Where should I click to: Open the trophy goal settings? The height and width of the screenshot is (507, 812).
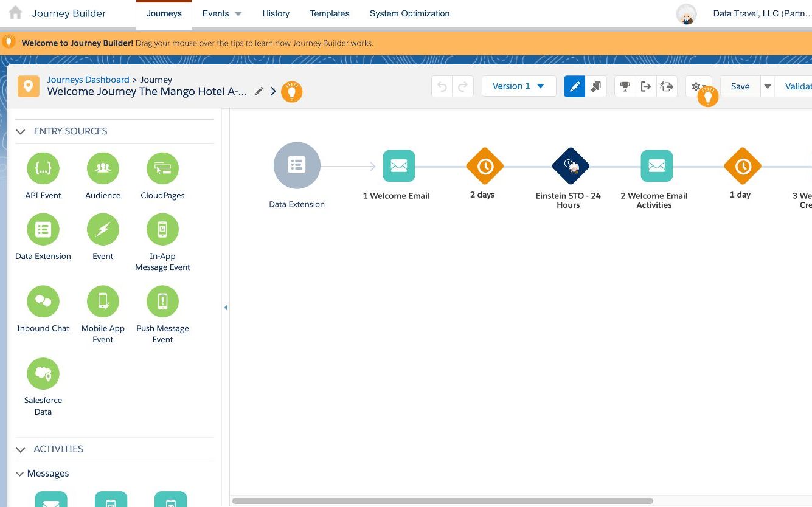pos(625,86)
